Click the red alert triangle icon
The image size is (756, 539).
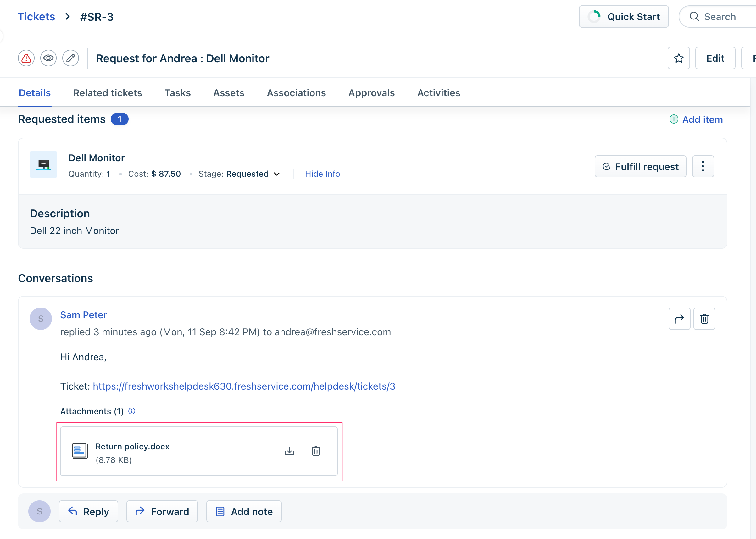click(26, 58)
